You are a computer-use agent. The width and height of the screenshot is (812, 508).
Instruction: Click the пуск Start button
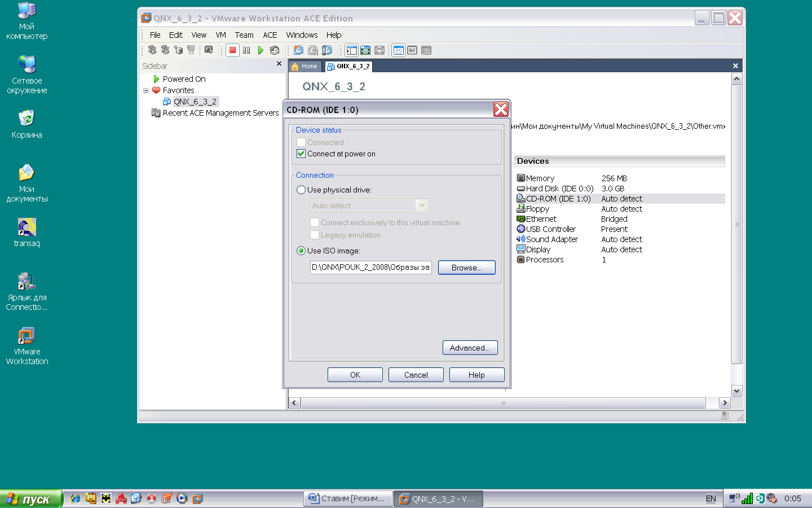click(30, 499)
